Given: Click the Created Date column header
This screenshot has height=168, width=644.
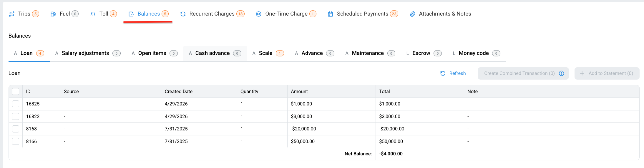Looking at the screenshot, I should [x=179, y=92].
